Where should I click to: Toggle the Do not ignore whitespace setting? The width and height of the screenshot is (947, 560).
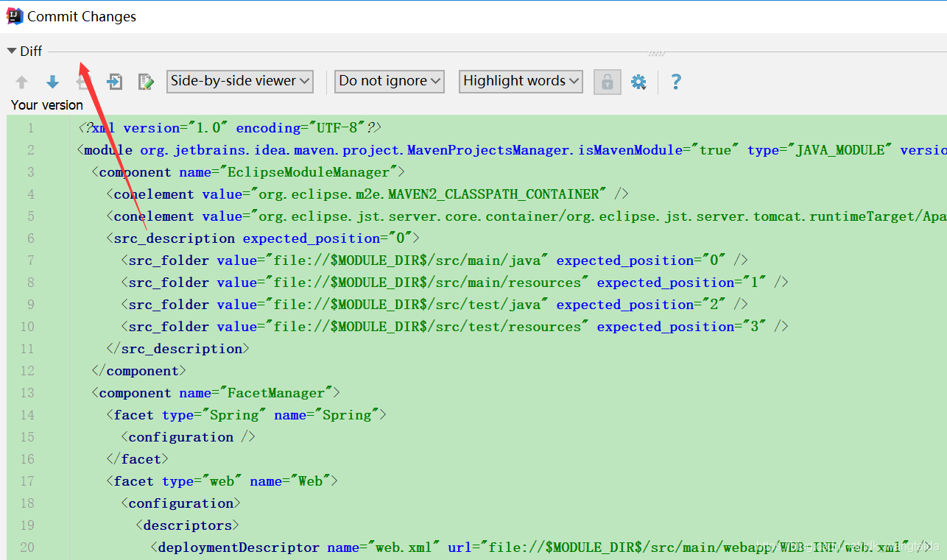click(389, 81)
